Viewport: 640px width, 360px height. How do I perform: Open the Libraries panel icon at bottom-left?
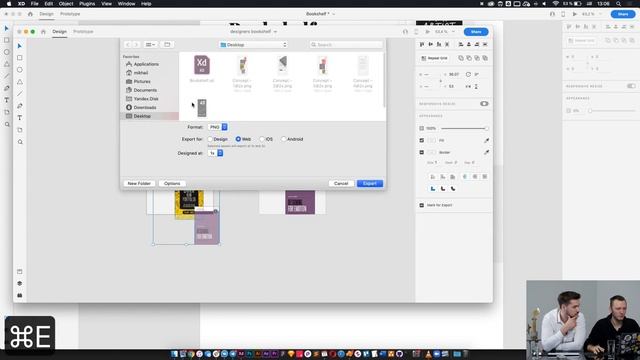[20, 271]
